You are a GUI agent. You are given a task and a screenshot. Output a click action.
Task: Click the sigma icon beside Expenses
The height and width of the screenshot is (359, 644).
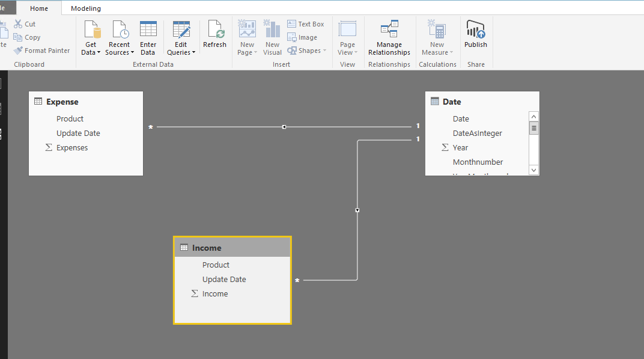tap(49, 147)
